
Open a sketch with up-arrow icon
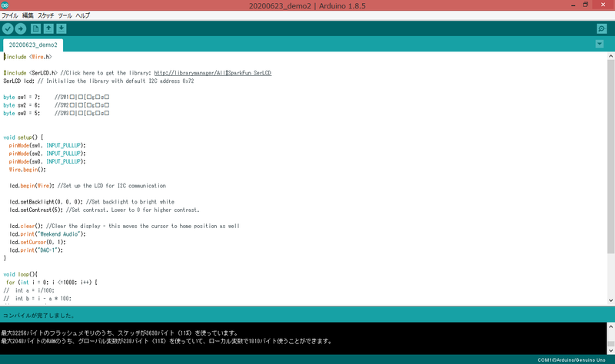click(x=48, y=28)
